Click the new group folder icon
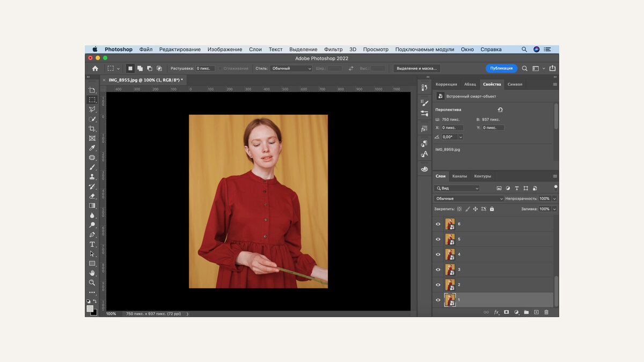Viewport: 644px width, 362px height. [x=526, y=312]
